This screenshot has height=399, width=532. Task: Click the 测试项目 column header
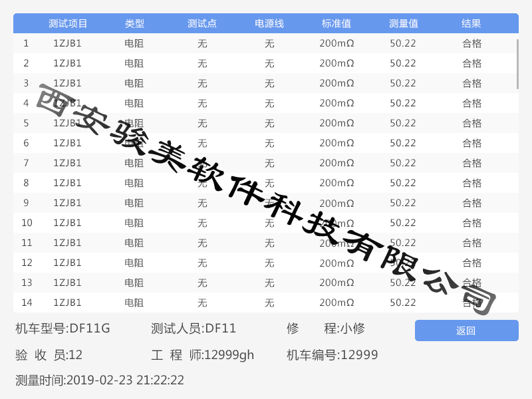[68, 24]
